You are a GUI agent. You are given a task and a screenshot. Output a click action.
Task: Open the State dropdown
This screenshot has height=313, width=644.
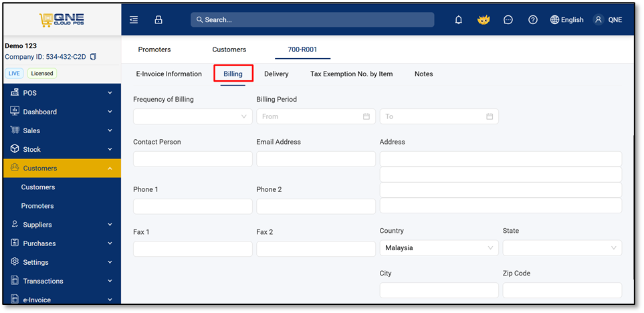pyautogui.click(x=562, y=248)
